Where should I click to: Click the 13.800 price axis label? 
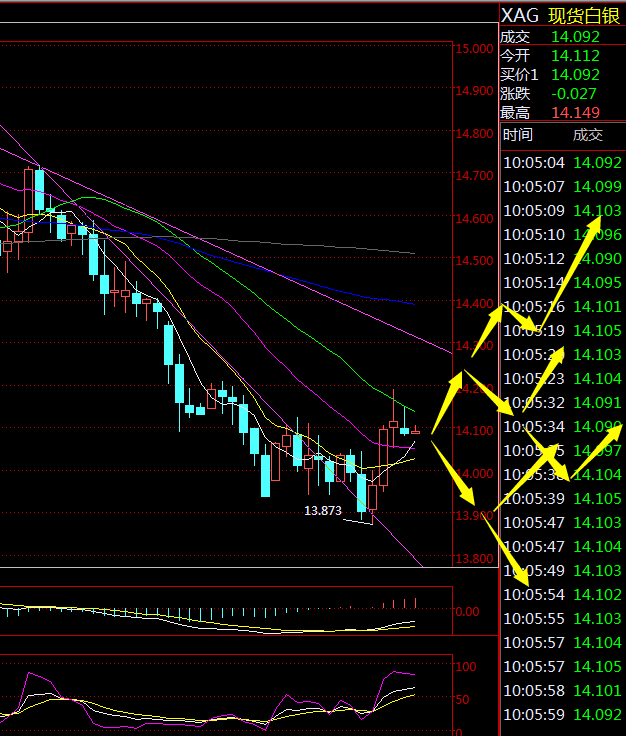pos(474,559)
